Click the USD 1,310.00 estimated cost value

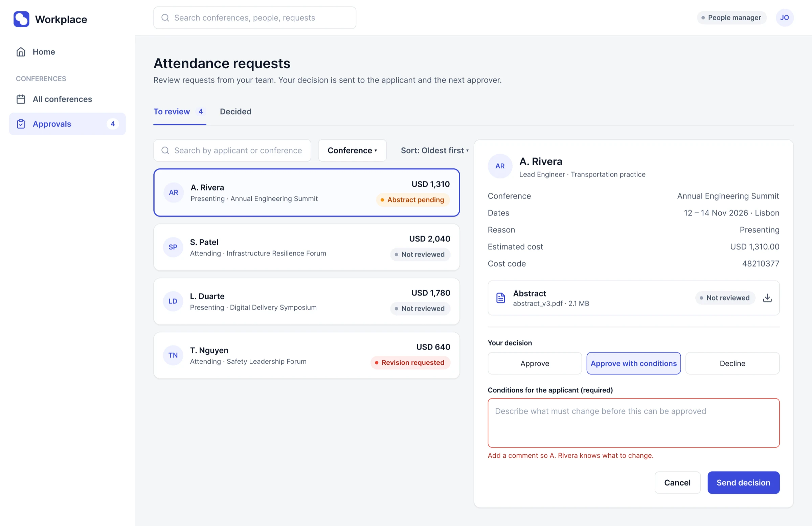point(755,247)
